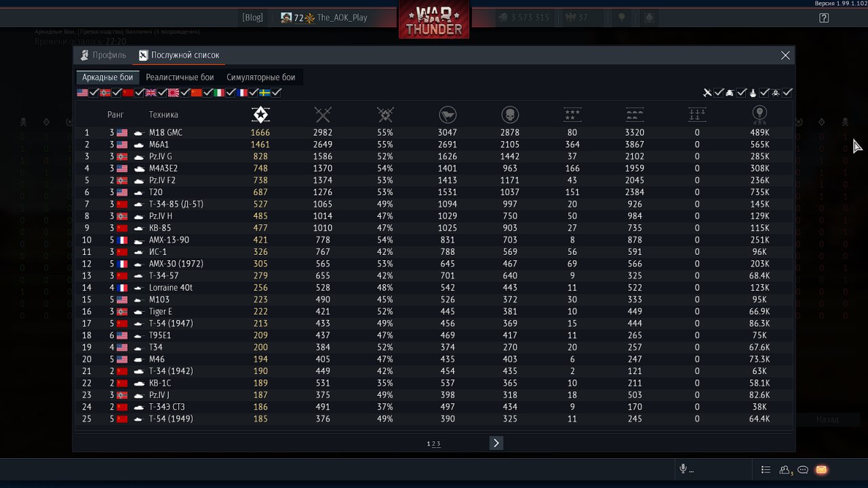The image size is (868, 488).
Task: Select the Послужной список tab
Action: point(179,56)
